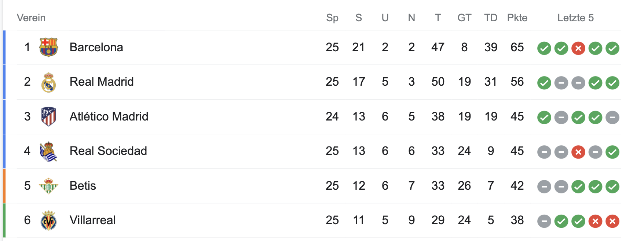
Task: Click Barcelona's red loss icon in last five
Action: pyautogui.click(x=578, y=48)
